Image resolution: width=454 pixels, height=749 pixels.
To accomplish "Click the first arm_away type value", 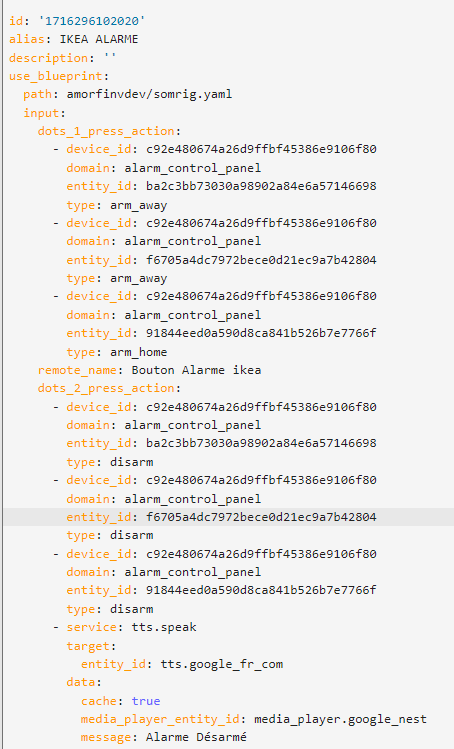I will pos(139,205).
